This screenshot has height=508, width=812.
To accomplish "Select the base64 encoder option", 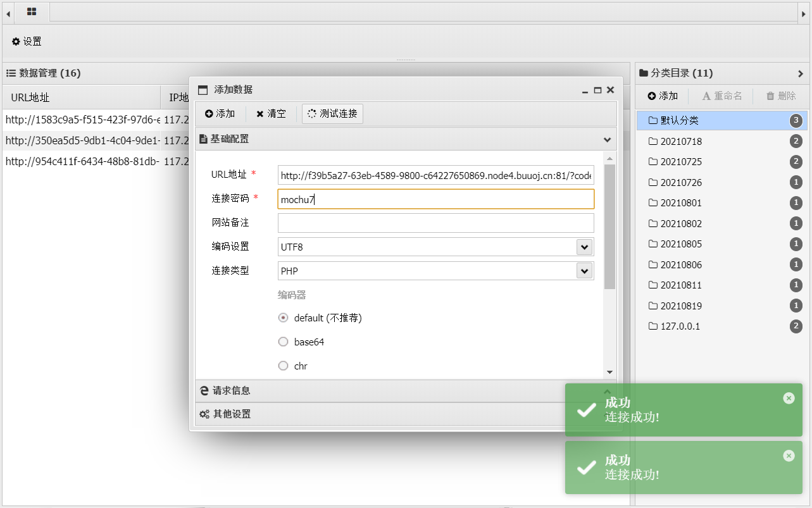I will click(x=284, y=342).
